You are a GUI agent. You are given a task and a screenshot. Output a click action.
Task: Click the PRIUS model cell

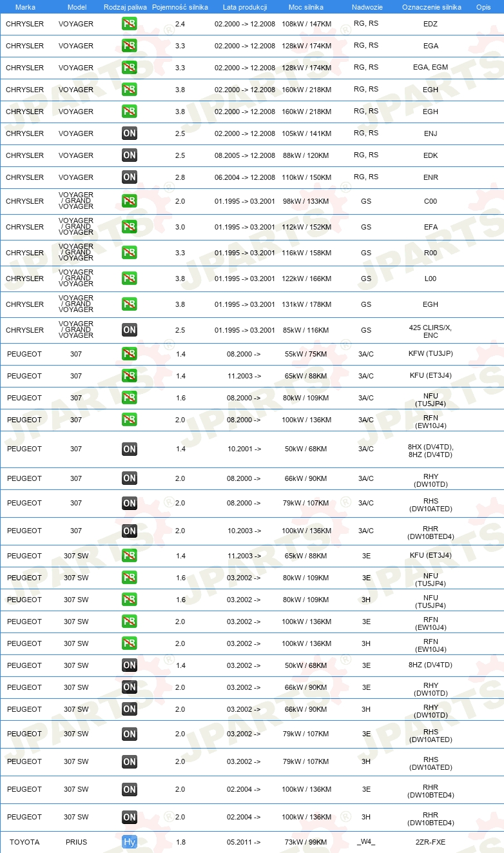(76, 842)
